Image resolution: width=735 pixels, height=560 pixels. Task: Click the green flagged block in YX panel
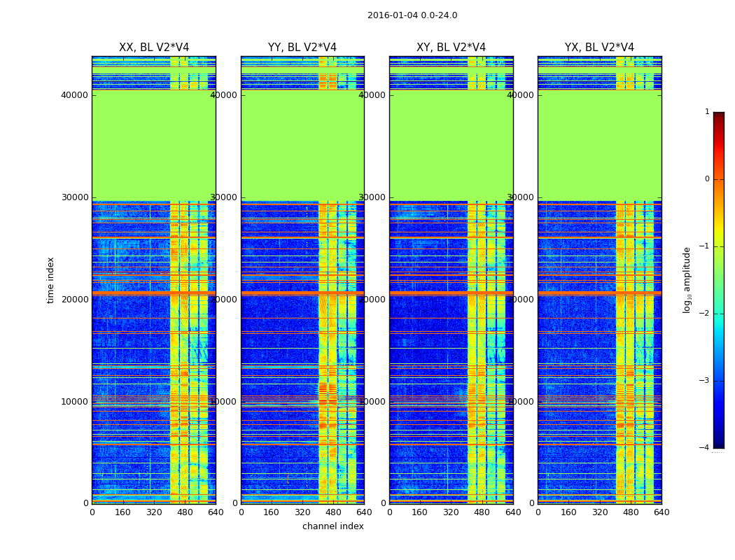click(599, 146)
